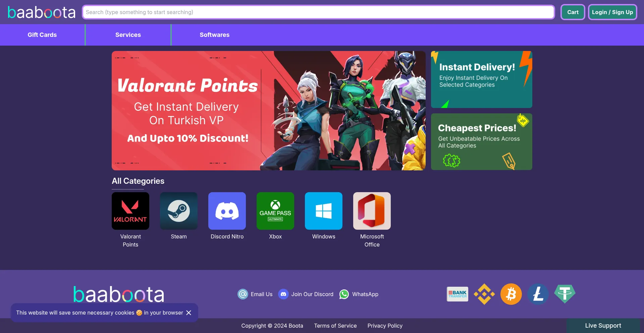Viewport: 644px width, 333px height.
Task: Open Live Support chat
Action: [x=603, y=326]
